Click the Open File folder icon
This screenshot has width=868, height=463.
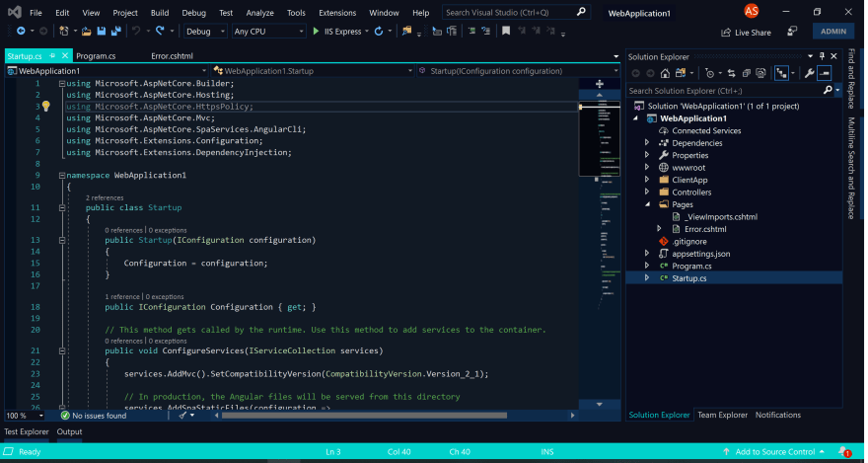87,32
